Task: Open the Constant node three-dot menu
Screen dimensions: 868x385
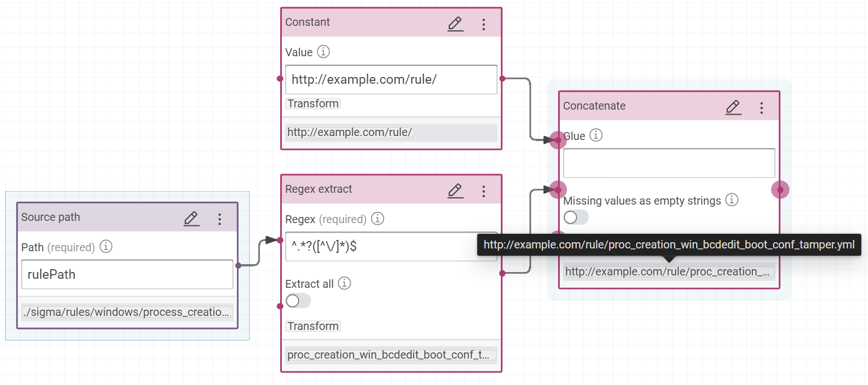Action: [x=483, y=24]
